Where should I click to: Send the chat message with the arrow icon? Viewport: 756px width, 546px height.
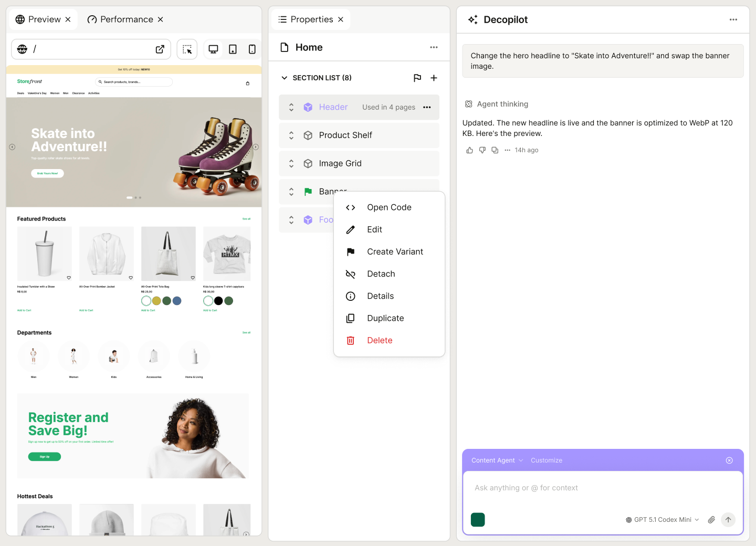click(x=728, y=520)
